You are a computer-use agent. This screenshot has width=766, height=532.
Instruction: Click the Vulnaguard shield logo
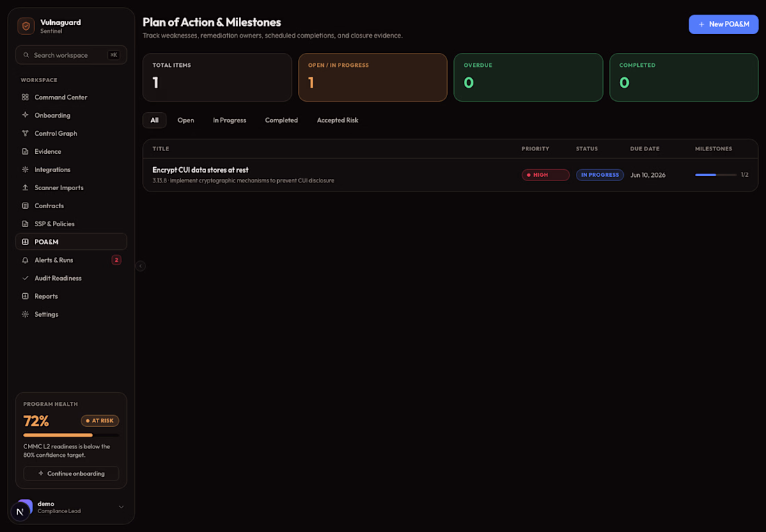tap(26, 26)
